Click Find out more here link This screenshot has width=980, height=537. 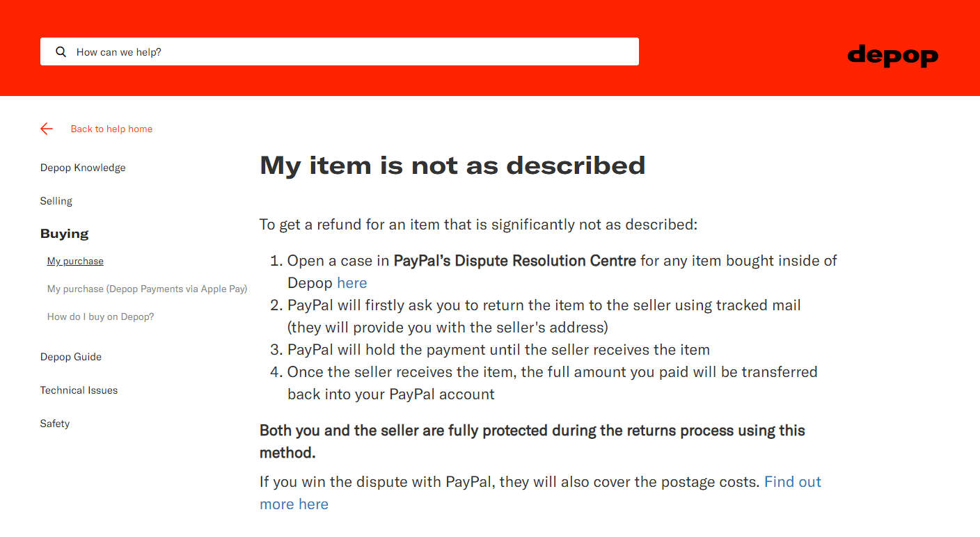(793, 481)
